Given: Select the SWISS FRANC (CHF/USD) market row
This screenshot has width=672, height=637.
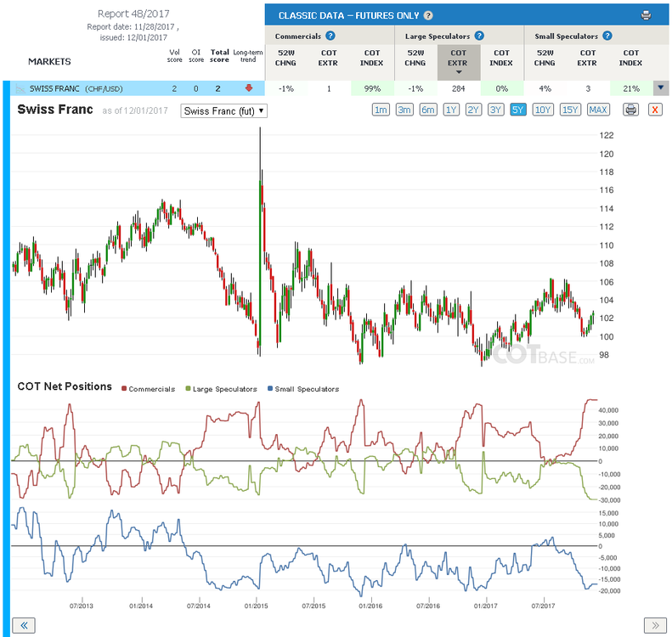Looking at the screenshot, I should coord(138,88).
